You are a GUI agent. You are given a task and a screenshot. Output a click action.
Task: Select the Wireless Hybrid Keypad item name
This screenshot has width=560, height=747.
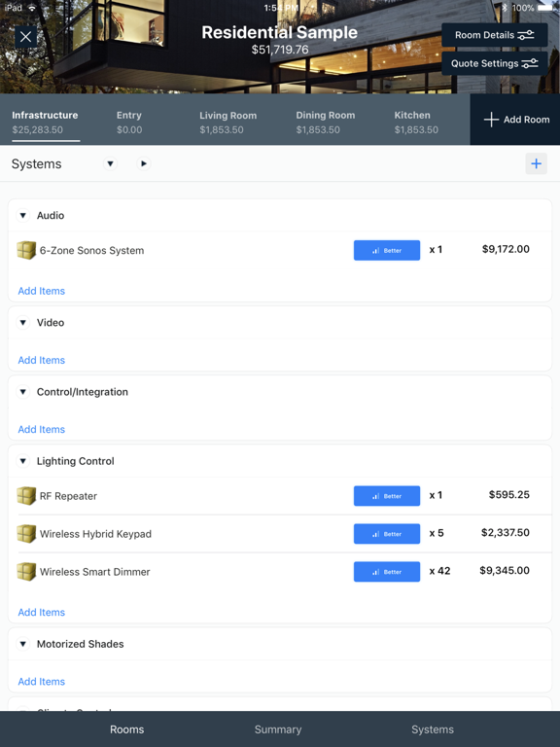(95, 534)
